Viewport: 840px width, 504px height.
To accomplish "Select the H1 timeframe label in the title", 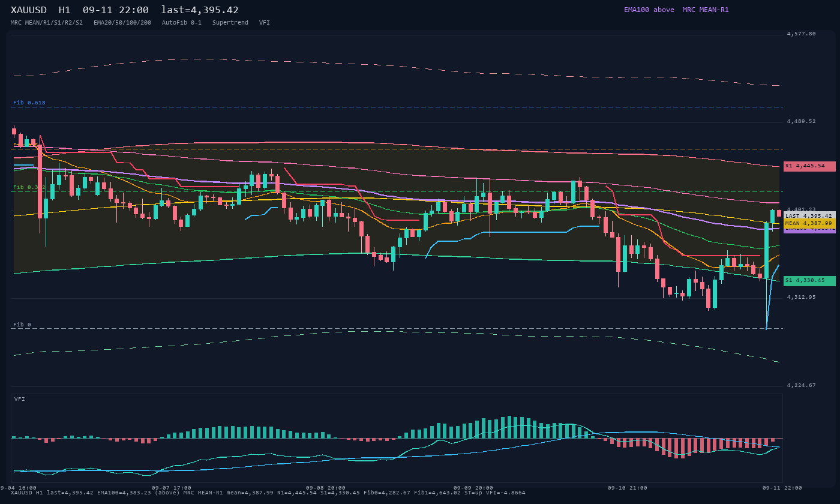I will [x=65, y=10].
